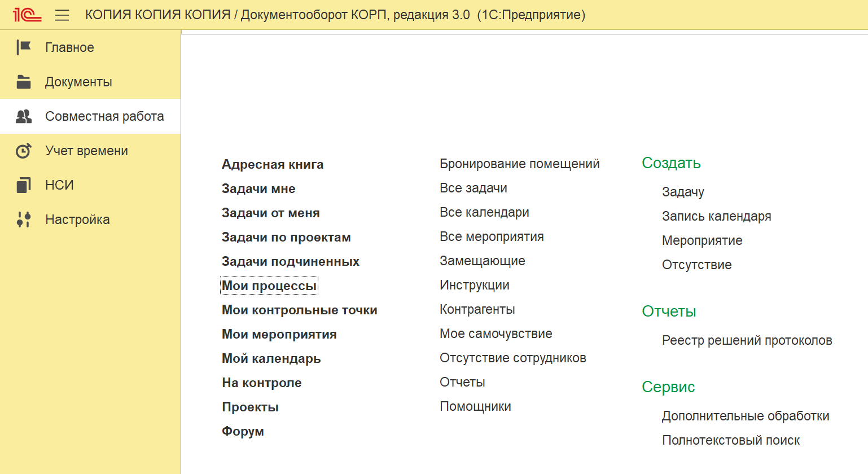Viewport: 868px width, 474px height.
Task: Open Все мероприятия
Action: point(492,236)
